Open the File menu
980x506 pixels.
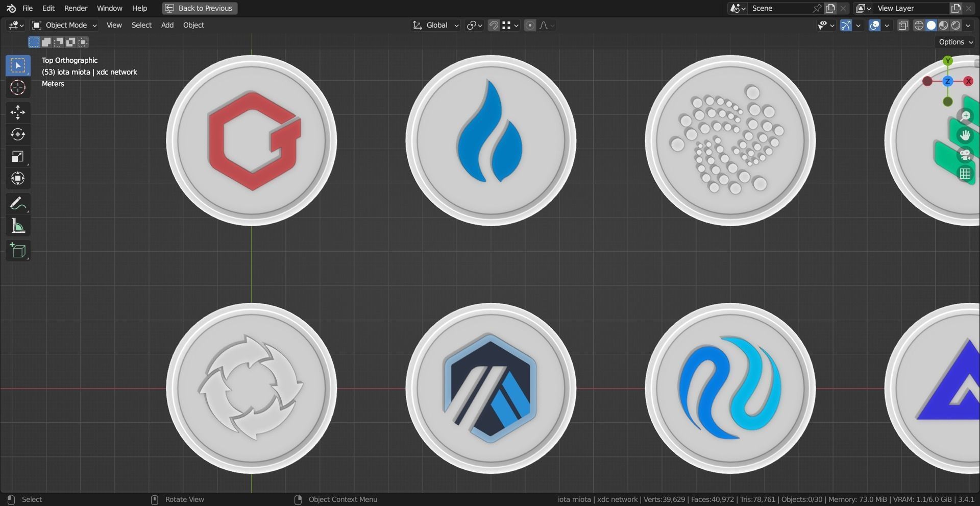click(28, 8)
